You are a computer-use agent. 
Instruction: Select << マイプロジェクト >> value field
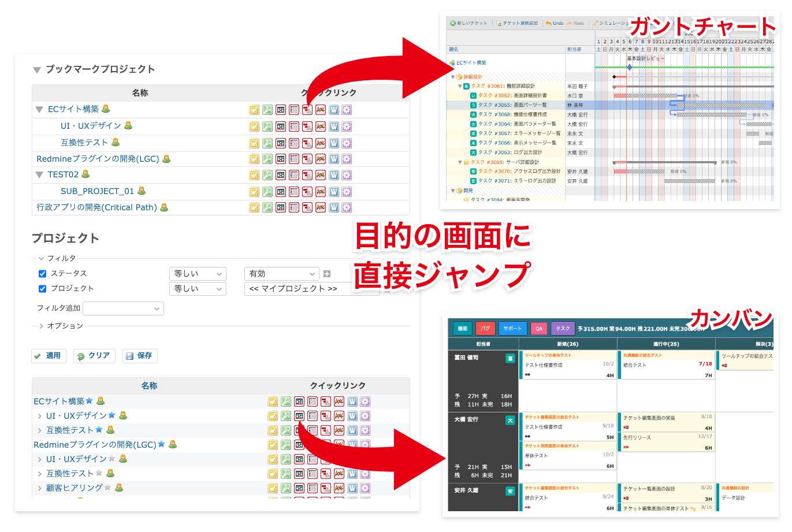(313, 289)
